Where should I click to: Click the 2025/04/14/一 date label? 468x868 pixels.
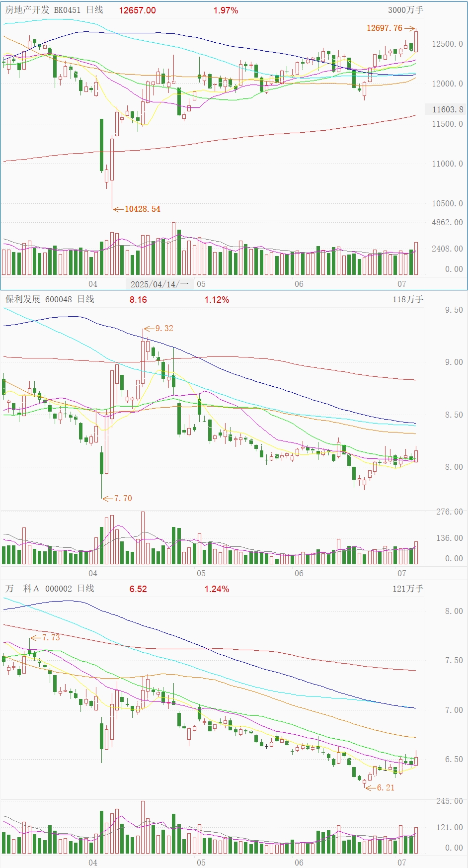(159, 284)
